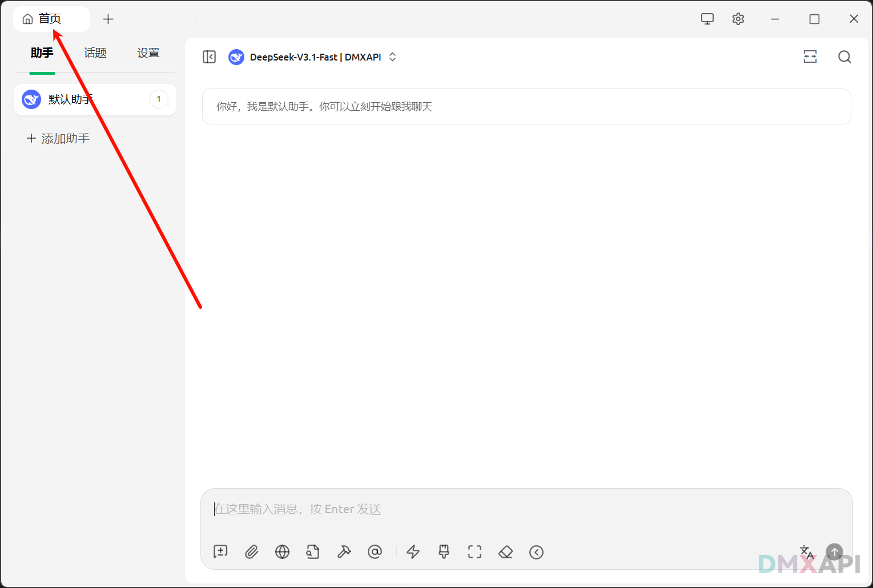Screen dimensions: 873x588
Task: Open quick phrases lightning icon
Action: point(413,551)
